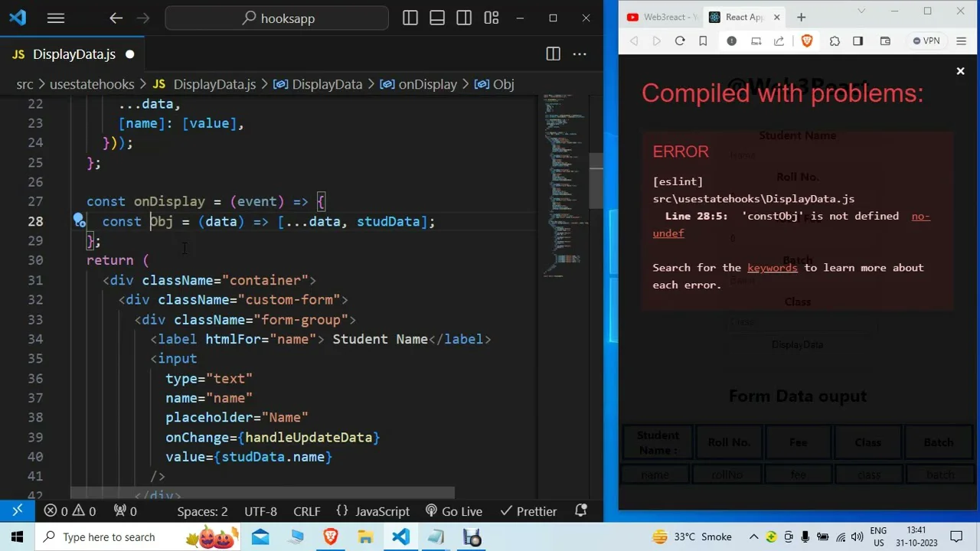Toggle the bottom panel layout button
This screenshot has width=980, height=551.
[x=437, y=18]
